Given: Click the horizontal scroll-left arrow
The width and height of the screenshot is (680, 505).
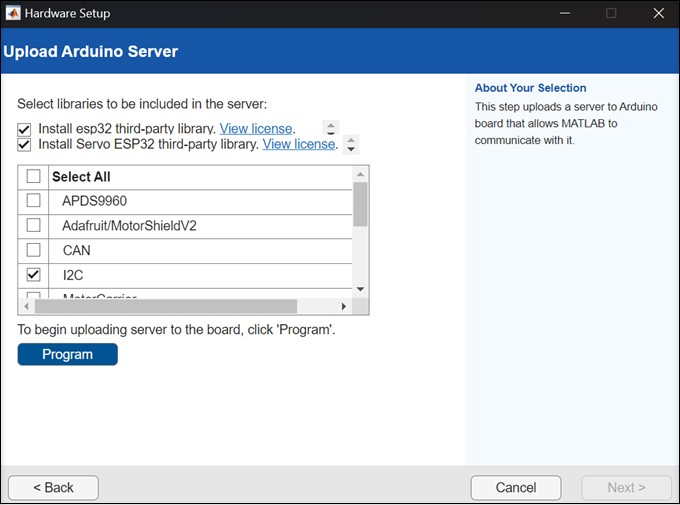Looking at the screenshot, I should [x=26, y=306].
